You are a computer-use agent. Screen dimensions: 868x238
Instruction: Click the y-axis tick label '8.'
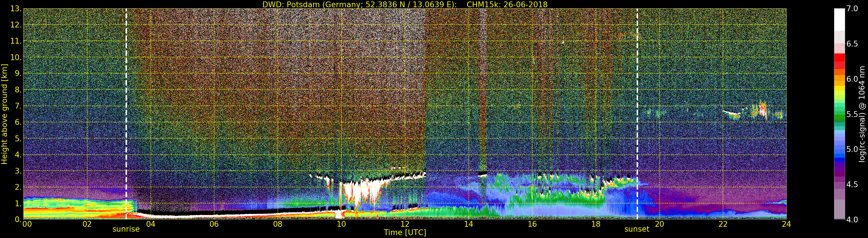tap(18, 90)
